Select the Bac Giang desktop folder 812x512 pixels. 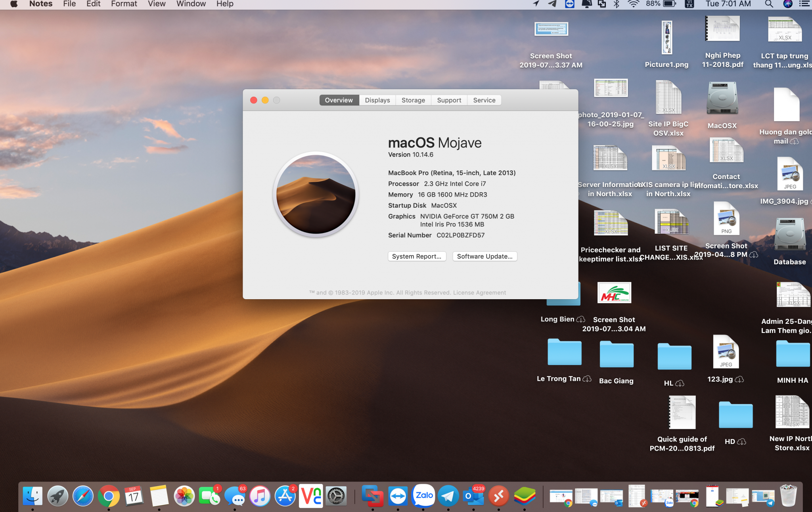point(616,355)
